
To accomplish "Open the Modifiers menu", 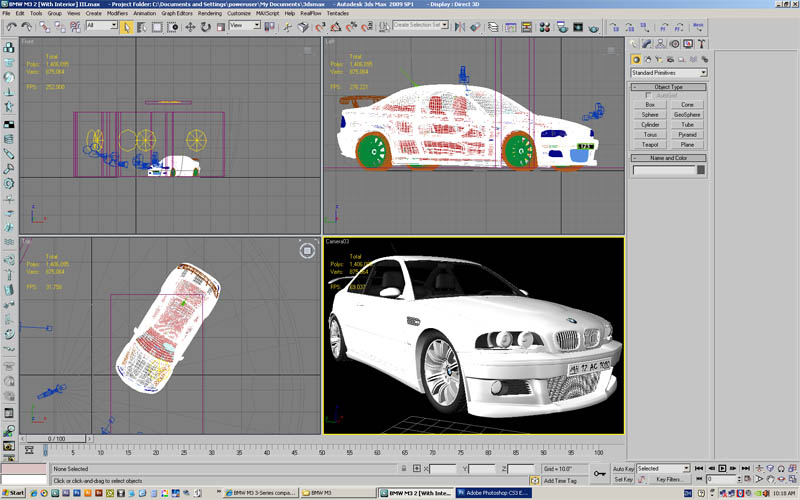I will tap(117, 13).
